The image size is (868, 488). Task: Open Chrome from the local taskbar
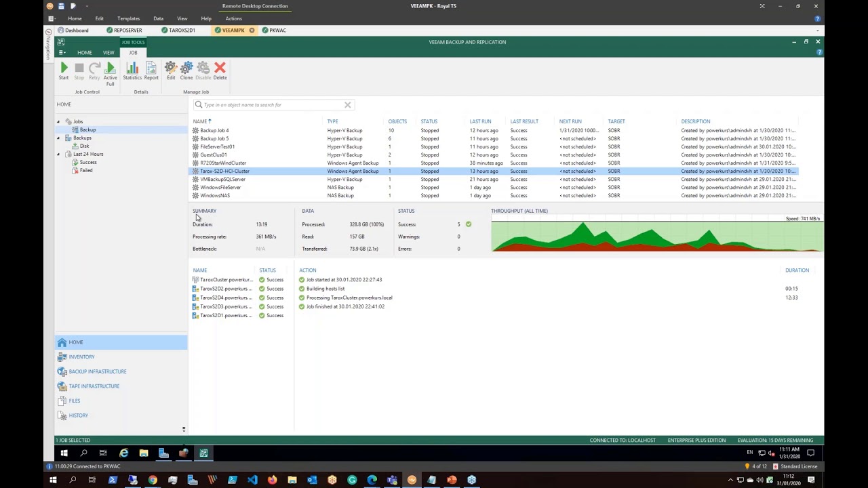tap(153, 480)
